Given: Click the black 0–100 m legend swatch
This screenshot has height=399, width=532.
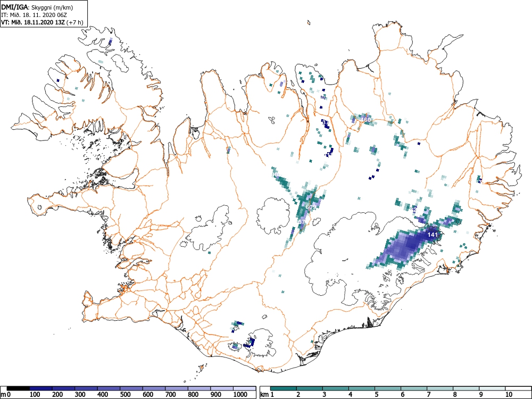Looking at the screenshot, I should coord(18,388).
